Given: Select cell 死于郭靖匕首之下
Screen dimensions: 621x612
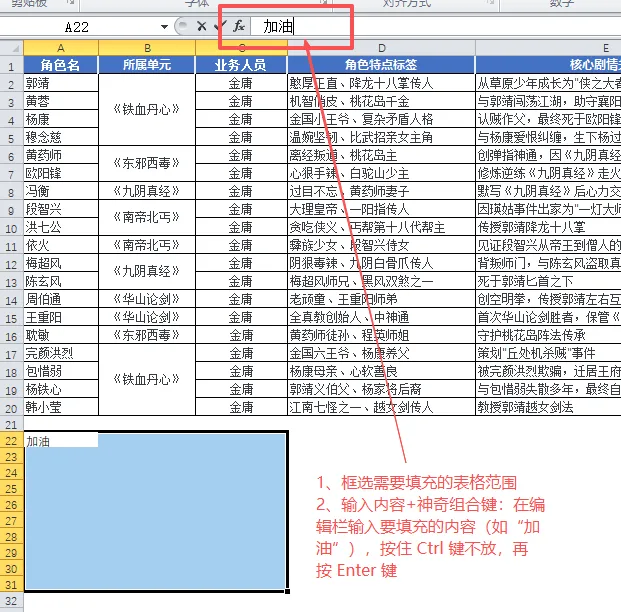Looking at the screenshot, I should click(x=548, y=281).
